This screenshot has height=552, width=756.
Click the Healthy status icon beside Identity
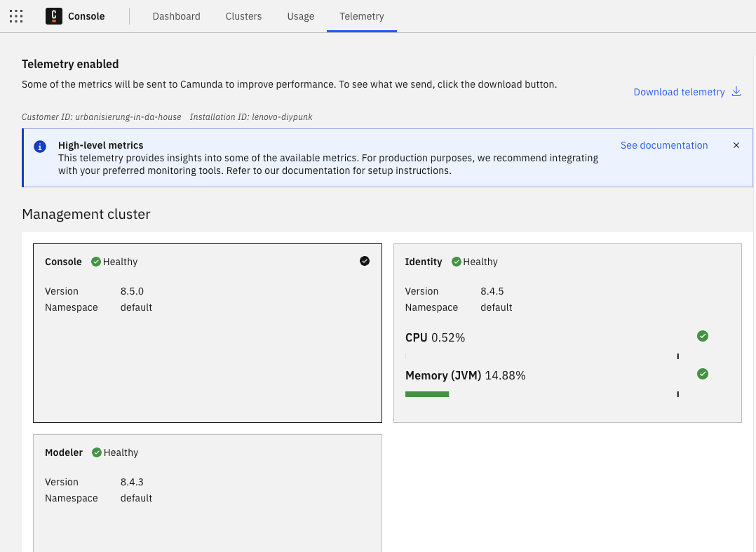pyautogui.click(x=456, y=262)
